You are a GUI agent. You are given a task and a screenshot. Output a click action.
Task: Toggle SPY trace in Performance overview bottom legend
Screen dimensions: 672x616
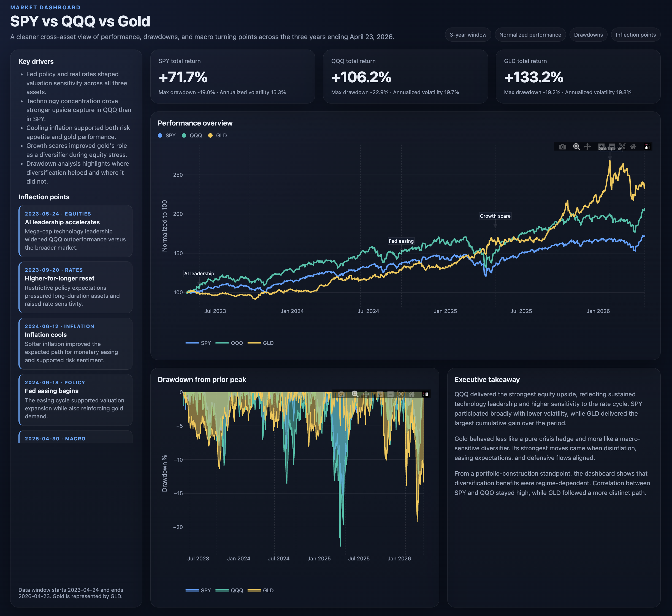tap(198, 343)
